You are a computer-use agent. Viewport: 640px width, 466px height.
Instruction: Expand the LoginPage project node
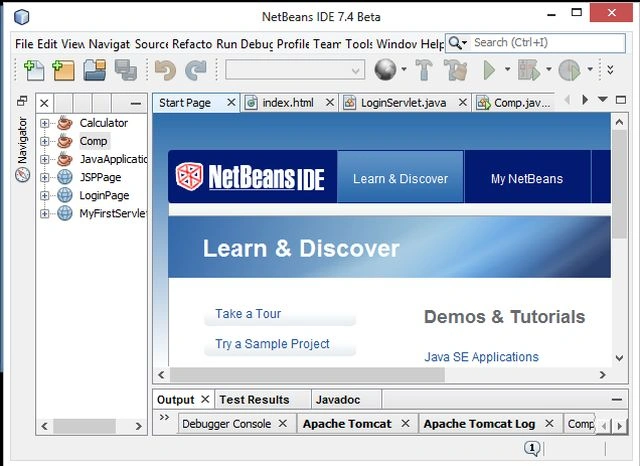coord(44,195)
